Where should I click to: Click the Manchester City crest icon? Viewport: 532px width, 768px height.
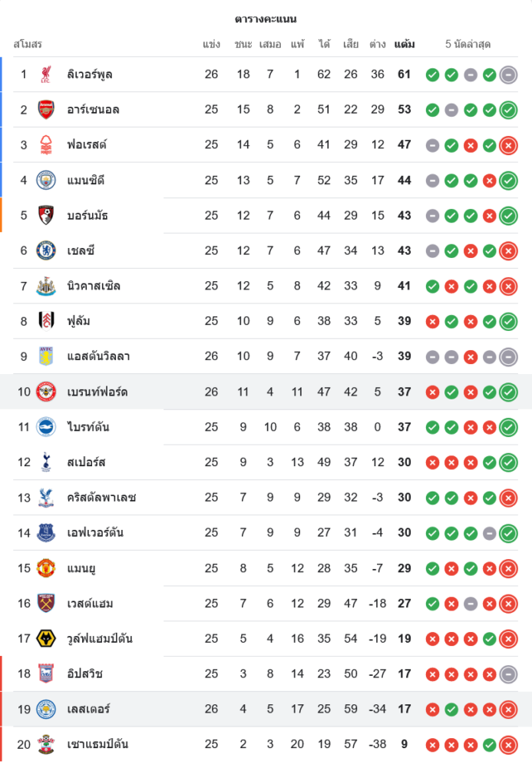pos(46,180)
